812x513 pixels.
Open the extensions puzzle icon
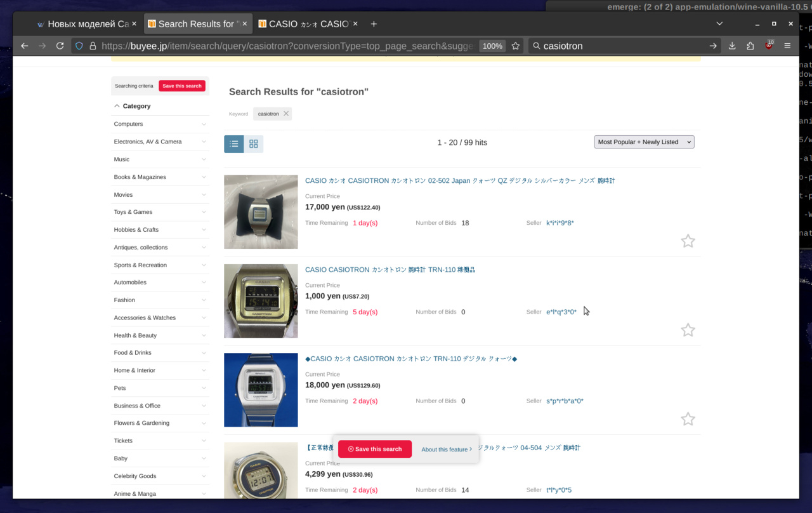click(x=750, y=46)
